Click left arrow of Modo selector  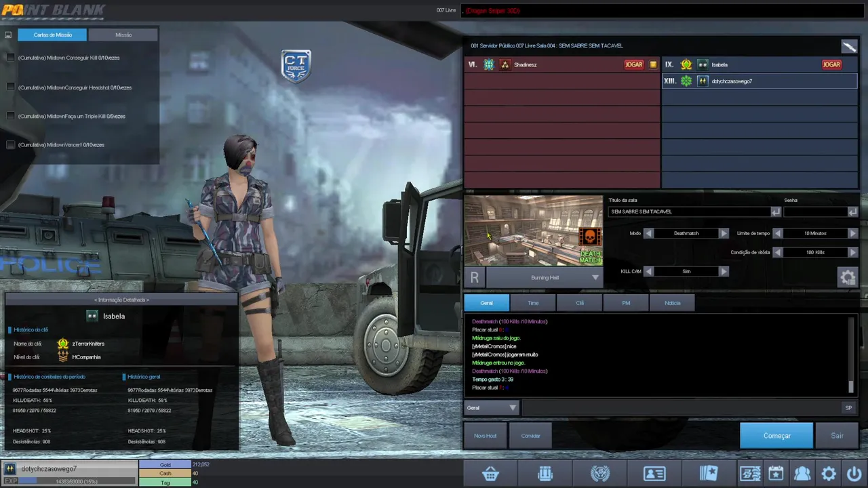pyautogui.click(x=648, y=233)
